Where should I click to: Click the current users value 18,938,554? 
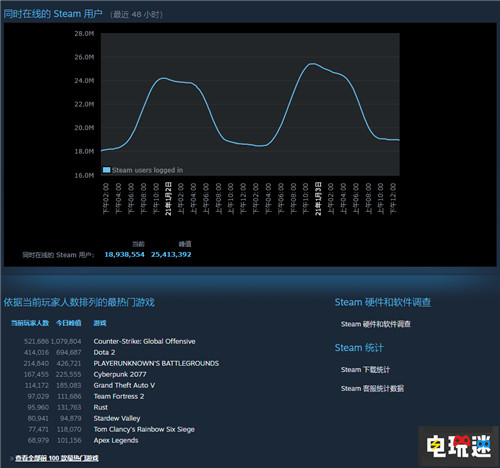tap(124, 255)
